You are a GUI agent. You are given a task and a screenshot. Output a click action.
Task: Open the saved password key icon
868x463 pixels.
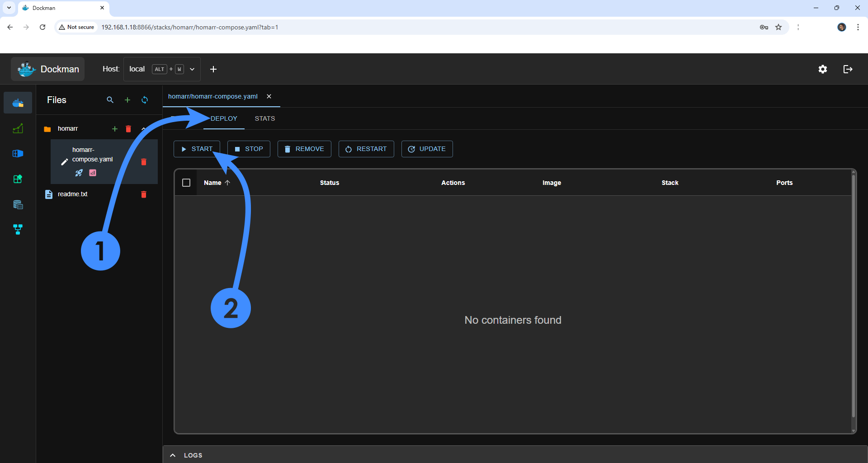point(764,27)
